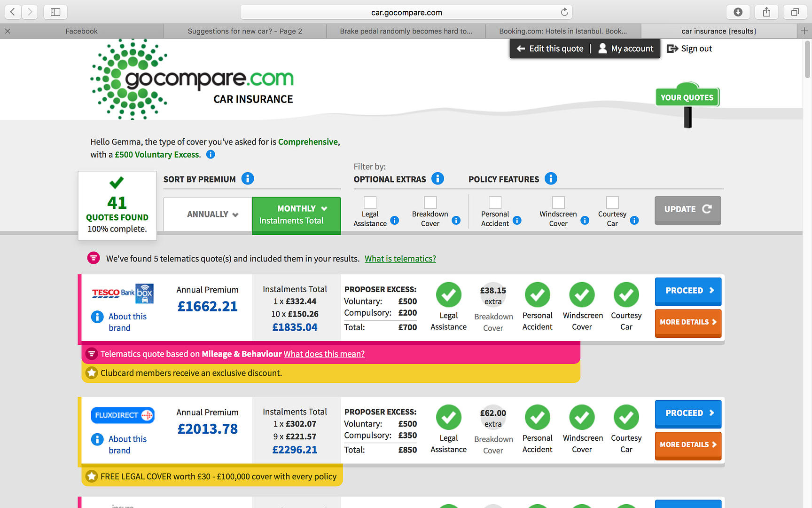Click Tesco Legal Assistance green tick
Viewport: 812px width, 508px height.
pyautogui.click(x=449, y=294)
